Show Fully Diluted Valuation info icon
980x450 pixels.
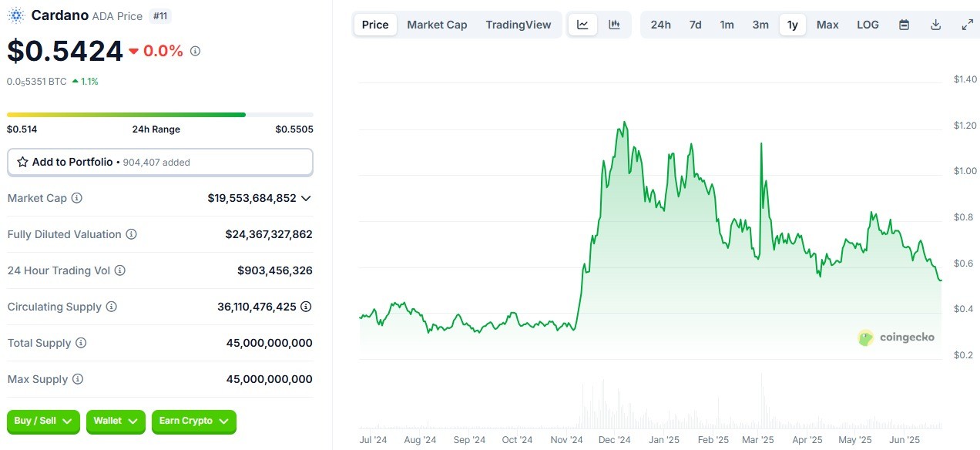point(132,234)
